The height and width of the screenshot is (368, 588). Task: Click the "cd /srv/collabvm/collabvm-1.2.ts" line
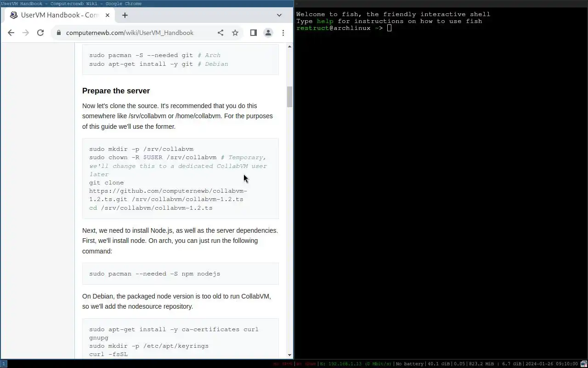pyautogui.click(x=151, y=208)
